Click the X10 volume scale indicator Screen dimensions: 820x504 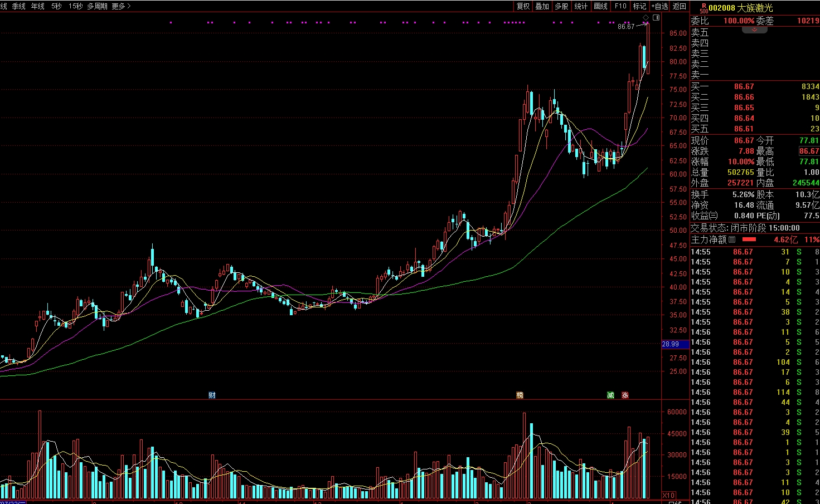[668, 495]
